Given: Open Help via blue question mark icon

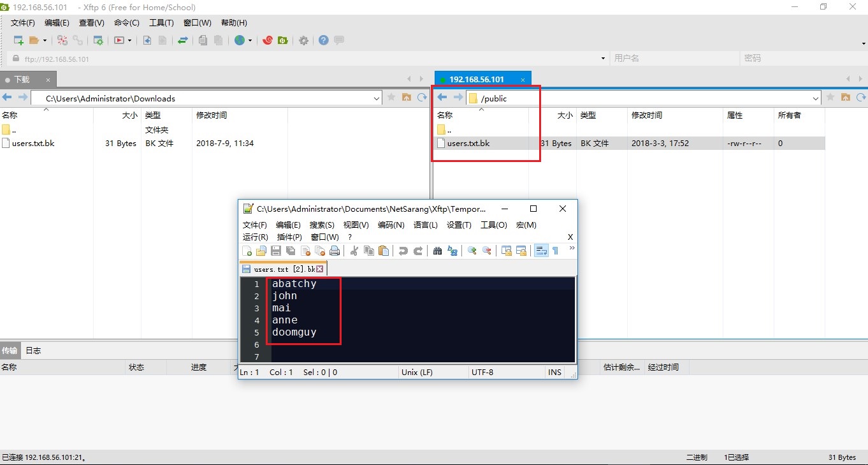Looking at the screenshot, I should click(324, 40).
